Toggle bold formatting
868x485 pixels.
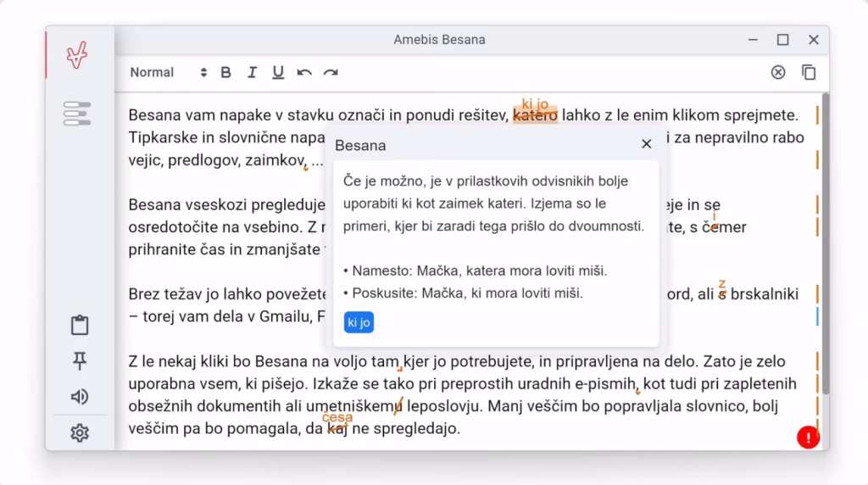(x=226, y=73)
